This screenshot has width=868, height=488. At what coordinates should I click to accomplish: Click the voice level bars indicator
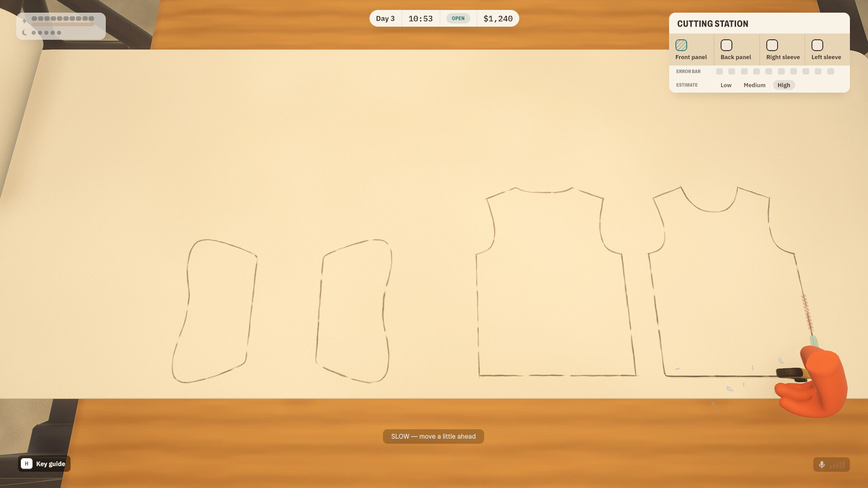837,465
